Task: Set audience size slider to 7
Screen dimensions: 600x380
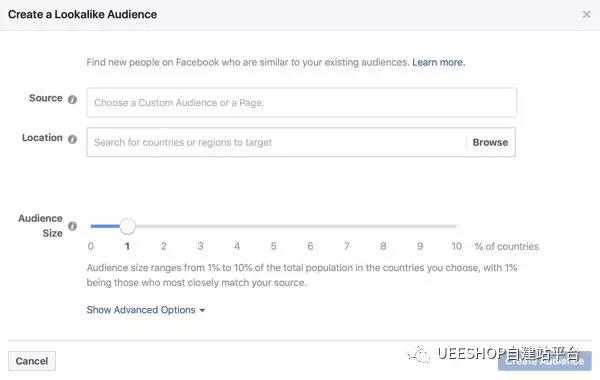Action: point(347,226)
